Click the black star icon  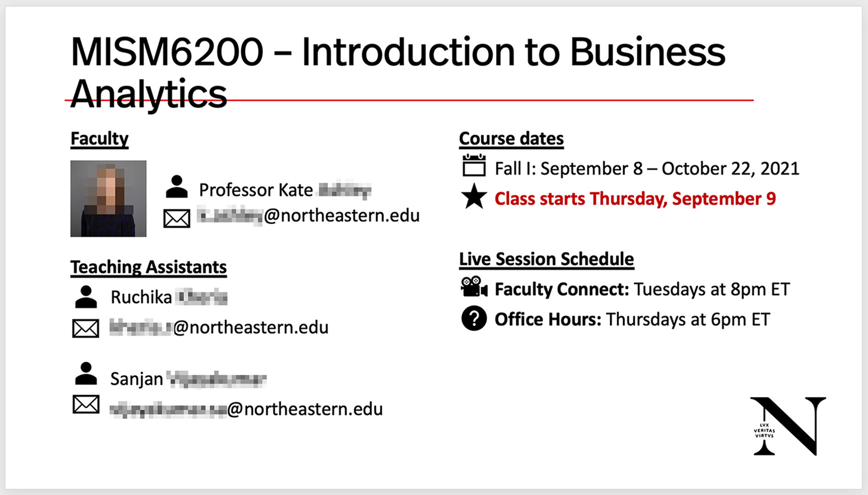474,197
